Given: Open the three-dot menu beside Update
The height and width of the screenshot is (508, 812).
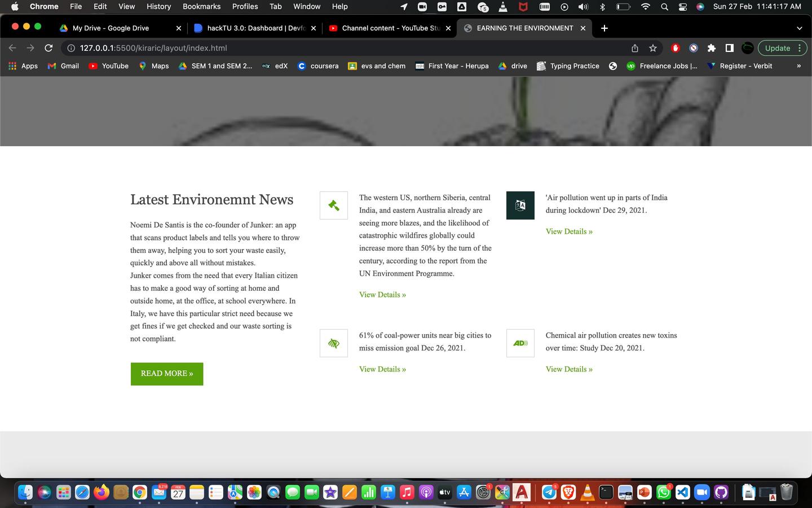Looking at the screenshot, I should (x=800, y=48).
